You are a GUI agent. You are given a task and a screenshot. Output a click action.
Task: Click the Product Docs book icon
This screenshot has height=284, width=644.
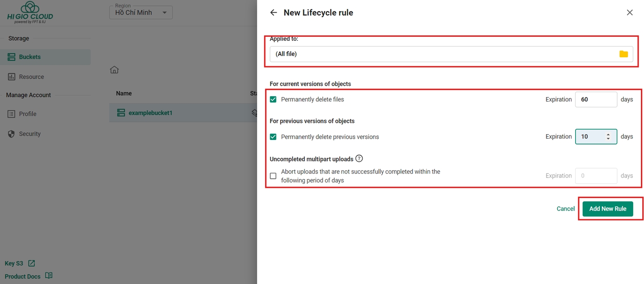pyautogui.click(x=49, y=276)
